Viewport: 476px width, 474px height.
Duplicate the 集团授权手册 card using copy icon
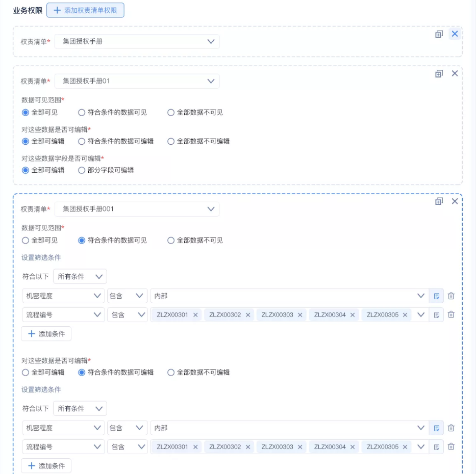(x=439, y=34)
